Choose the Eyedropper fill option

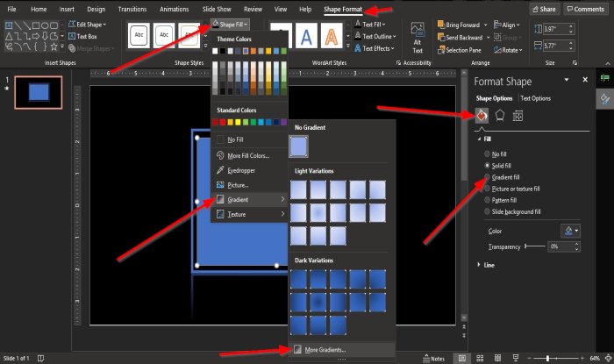[x=243, y=170]
